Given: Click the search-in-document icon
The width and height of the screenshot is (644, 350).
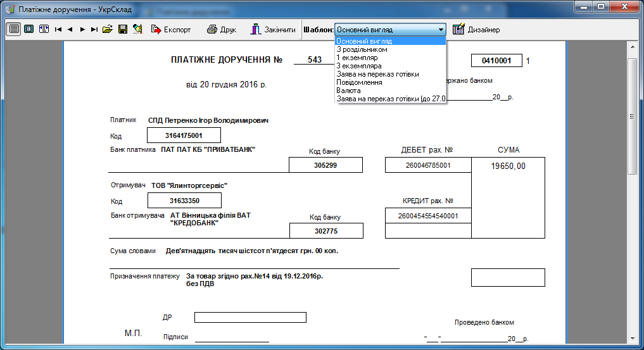Looking at the screenshot, I should point(137,29).
